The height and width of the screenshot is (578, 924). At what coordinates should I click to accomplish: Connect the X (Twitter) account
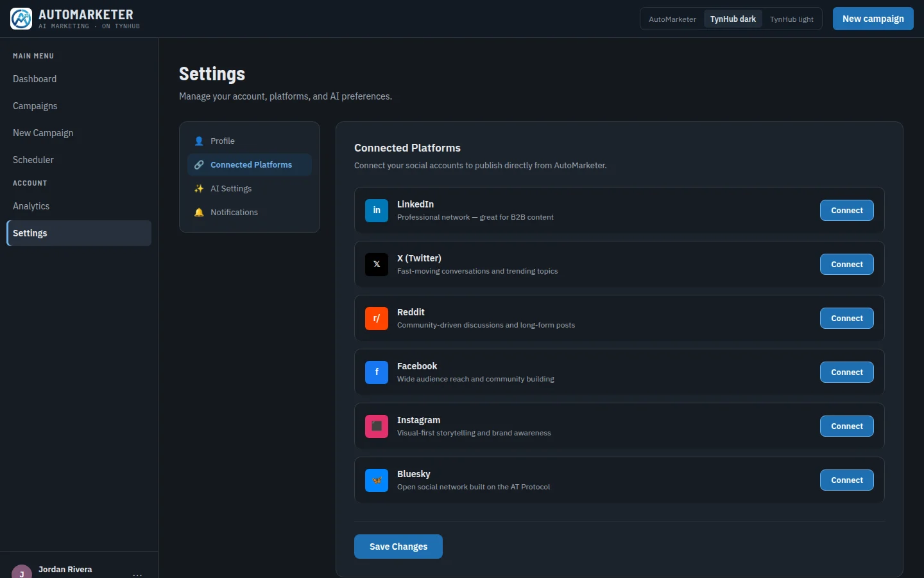click(x=847, y=265)
